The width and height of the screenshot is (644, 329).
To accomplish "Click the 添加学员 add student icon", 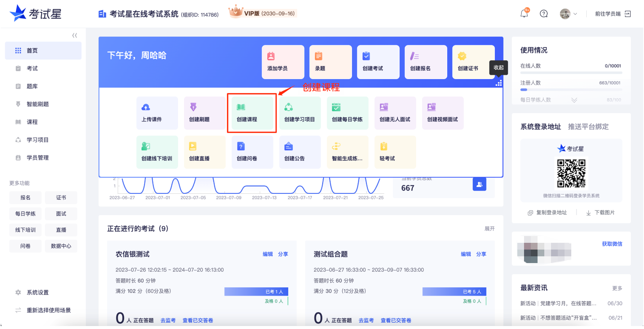I will tap(271, 56).
